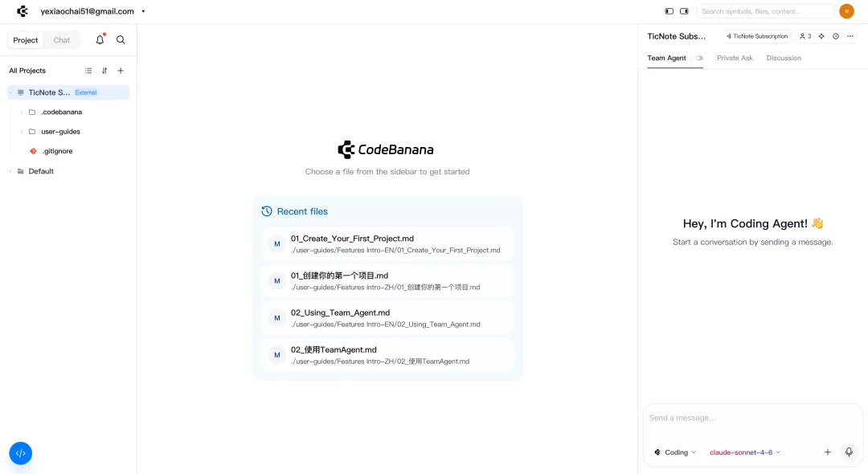868x474 pixels.
Task: Open the orange user avatar menu
Action: point(846,11)
